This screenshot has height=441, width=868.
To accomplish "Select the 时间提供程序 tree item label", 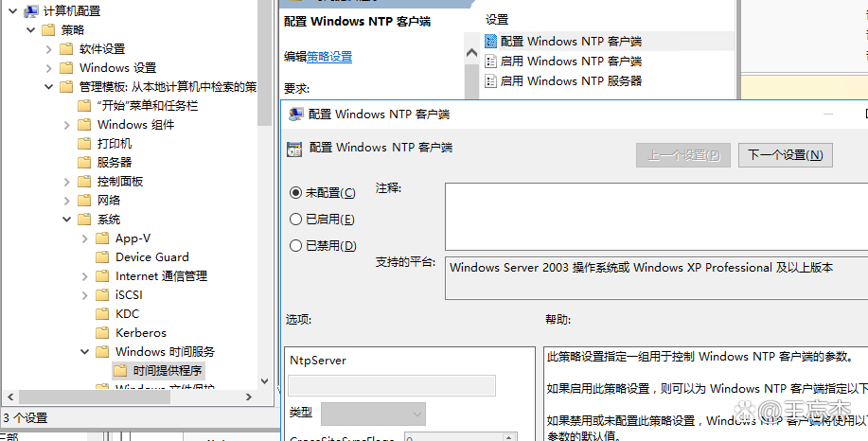I will (168, 370).
